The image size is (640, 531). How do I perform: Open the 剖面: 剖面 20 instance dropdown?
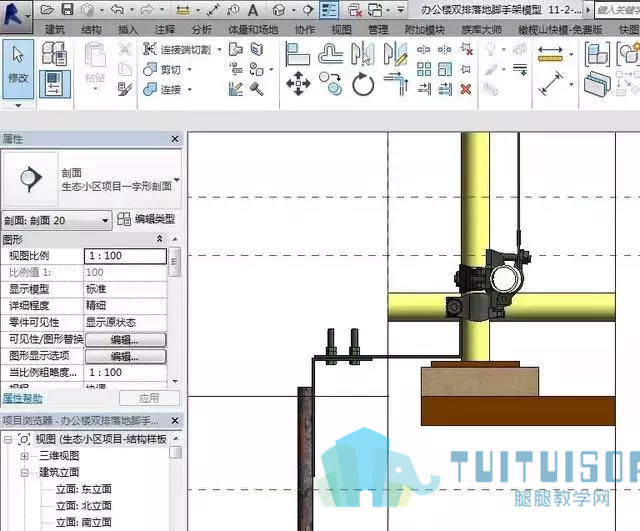(x=56, y=221)
